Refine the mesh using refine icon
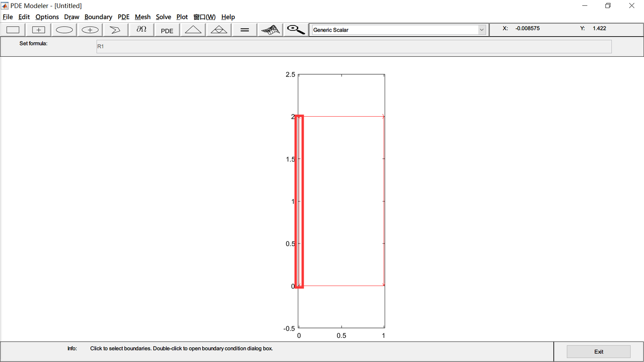Viewport: 644px width, 362px height. coord(218,29)
